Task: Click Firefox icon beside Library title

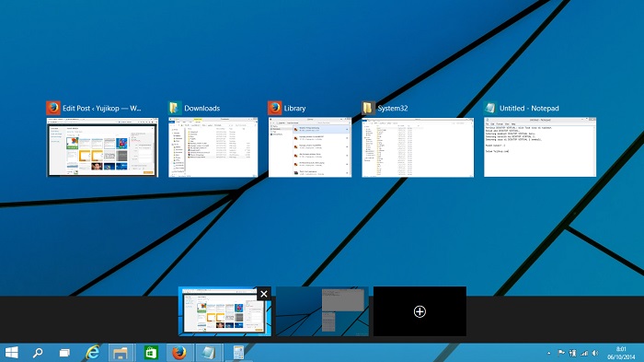Action: (275, 108)
